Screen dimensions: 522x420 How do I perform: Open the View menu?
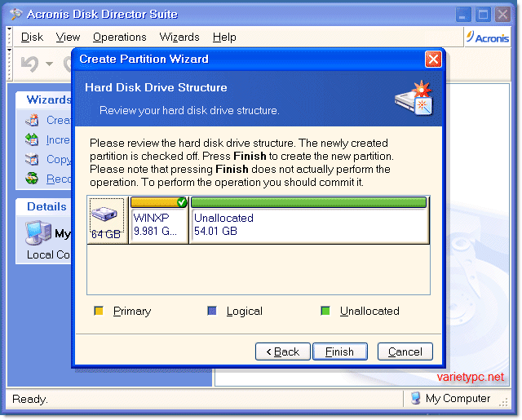pos(68,37)
